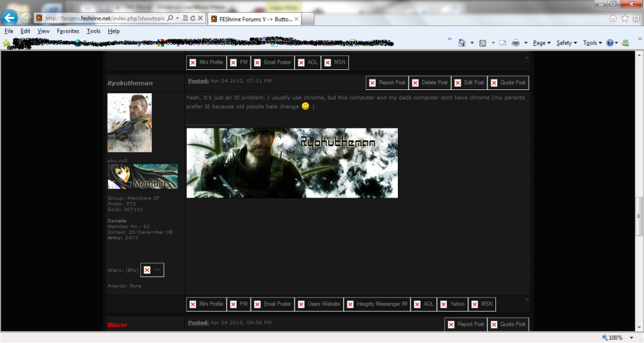Click PM button above Ryokutheman's post
644x343 pixels.
point(239,62)
